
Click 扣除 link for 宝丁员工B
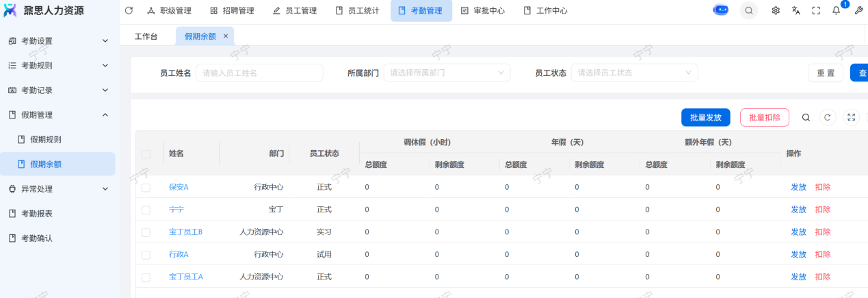coord(822,232)
